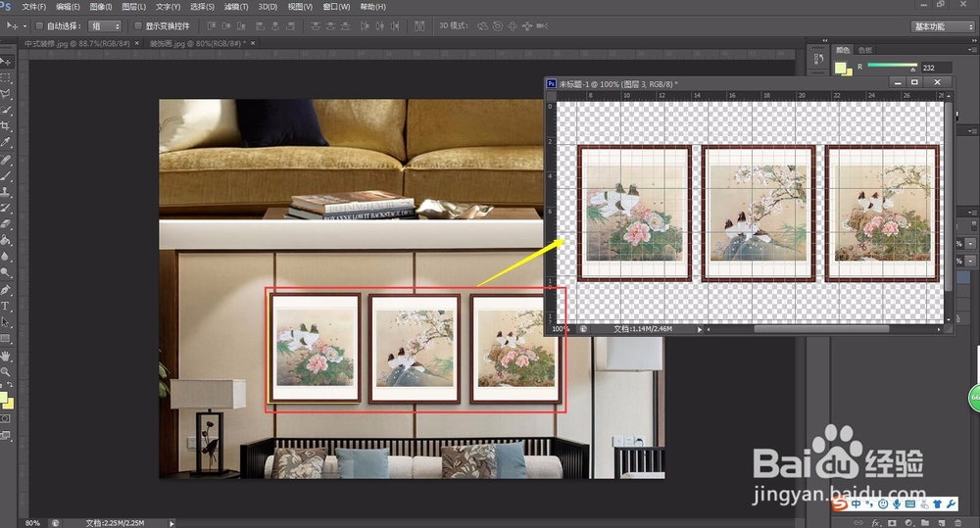Select the Crop tool

coord(6,126)
